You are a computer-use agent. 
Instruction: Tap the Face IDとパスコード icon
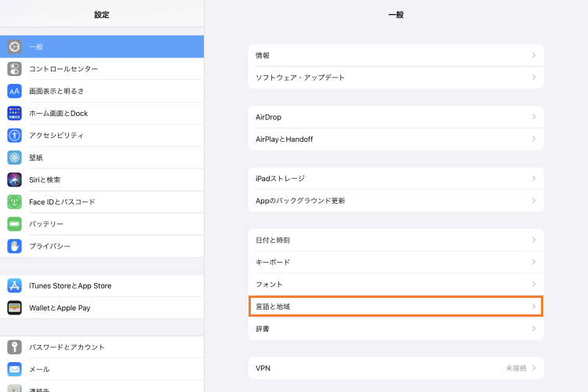[14, 201]
